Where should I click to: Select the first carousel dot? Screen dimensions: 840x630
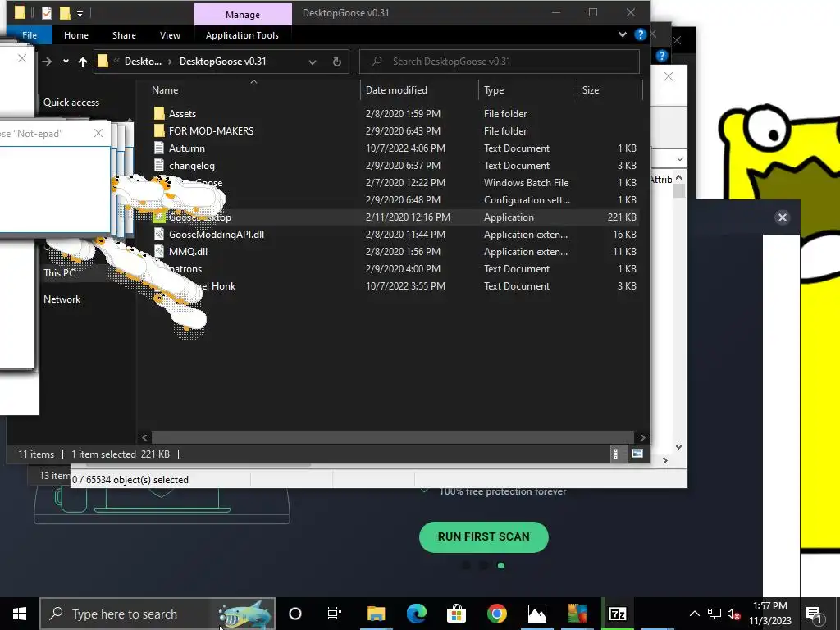click(x=466, y=565)
